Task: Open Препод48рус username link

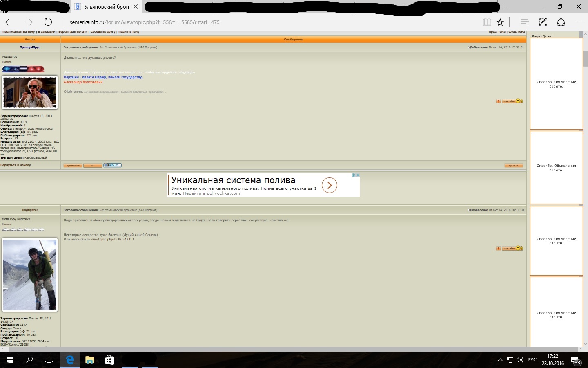Action: (x=30, y=47)
